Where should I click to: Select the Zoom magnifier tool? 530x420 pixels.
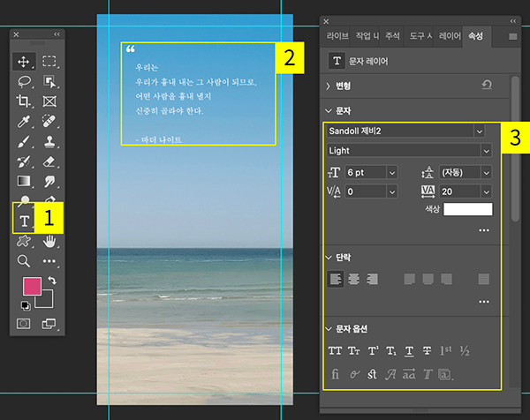(x=24, y=261)
